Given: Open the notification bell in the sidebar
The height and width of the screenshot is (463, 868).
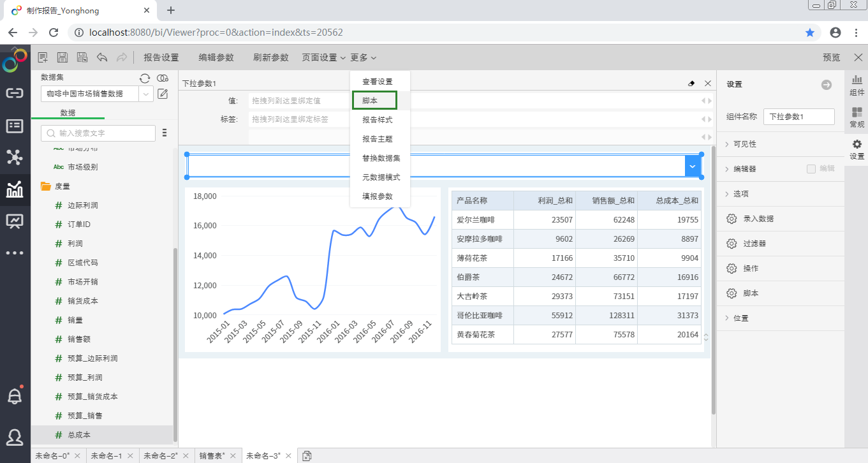Looking at the screenshot, I should click(14, 396).
